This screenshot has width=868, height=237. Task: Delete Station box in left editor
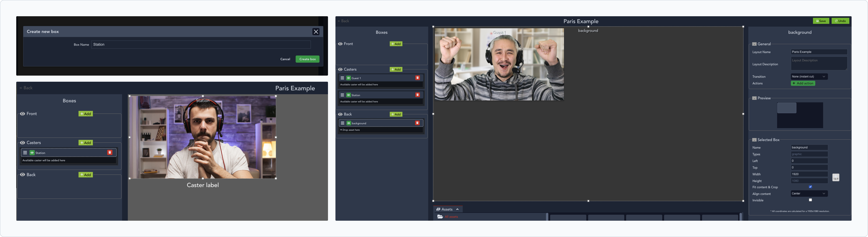[x=110, y=153]
